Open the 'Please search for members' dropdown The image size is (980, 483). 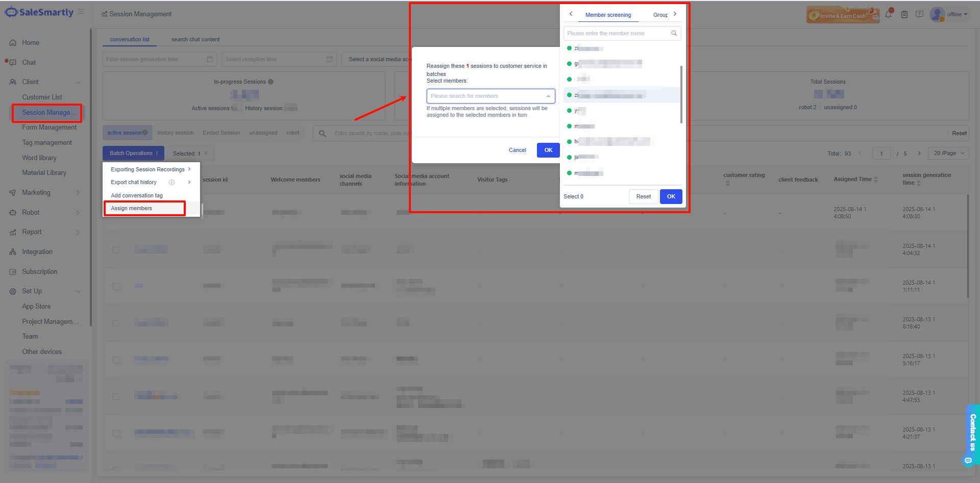coord(491,96)
